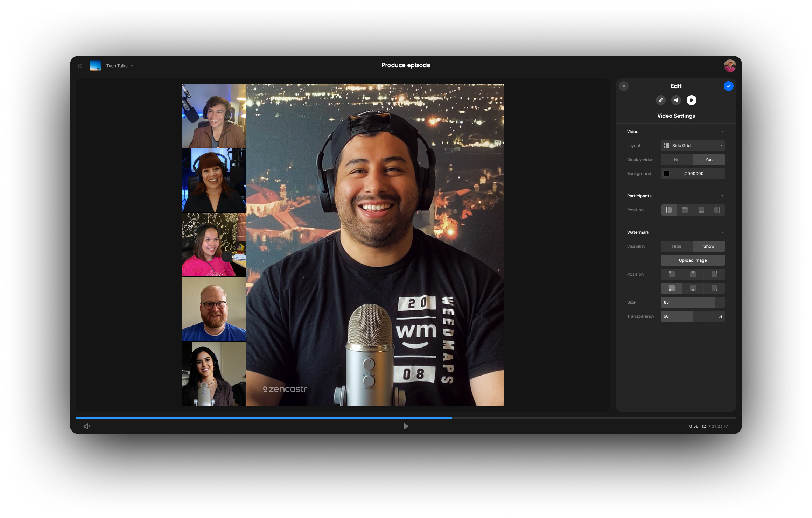Switch to the audio speaker settings tab
The image size is (812, 518).
(x=676, y=100)
